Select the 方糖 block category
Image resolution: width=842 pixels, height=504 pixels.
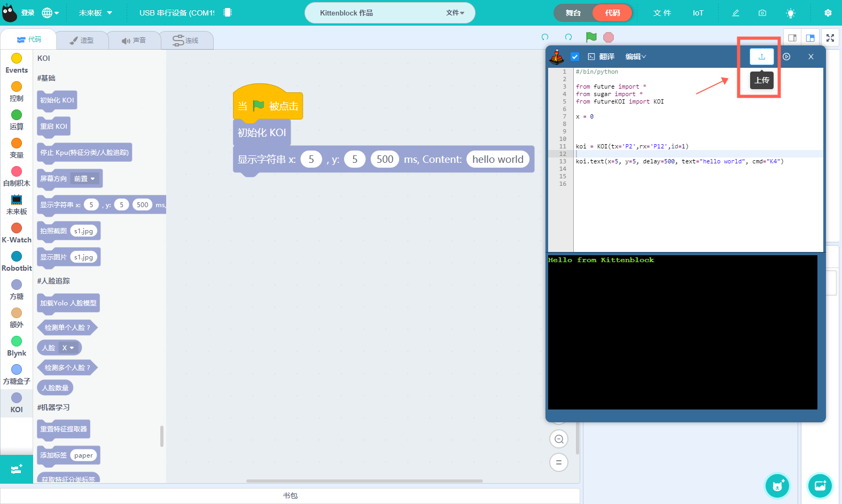(x=17, y=290)
